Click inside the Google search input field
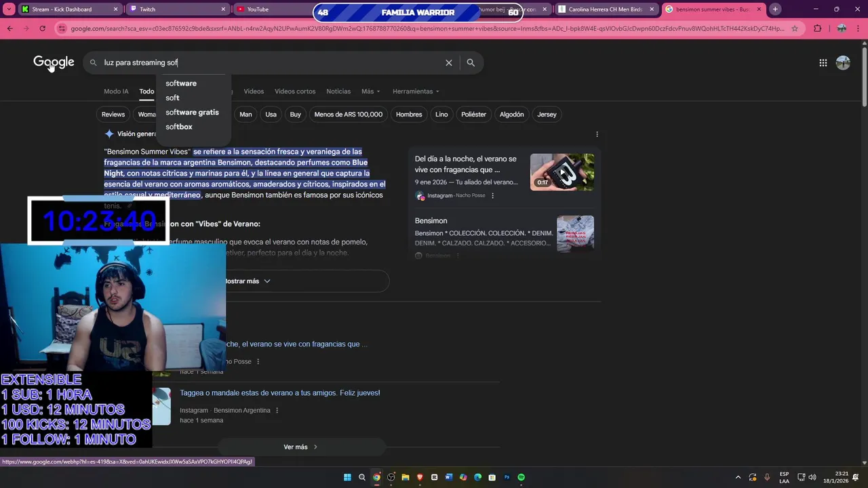 [271, 62]
